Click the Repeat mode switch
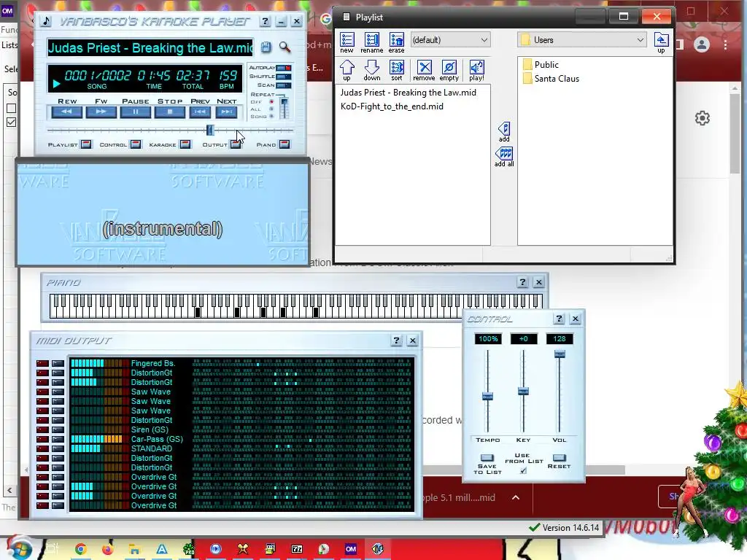This screenshot has height=560, width=747. coord(284,108)
